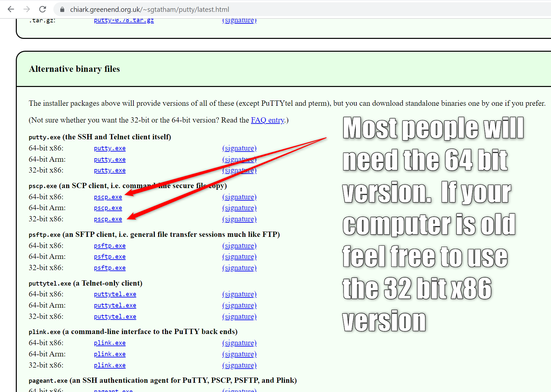
Task: Download the 64-bit x86 plink.exe
Action: point(110,343)
